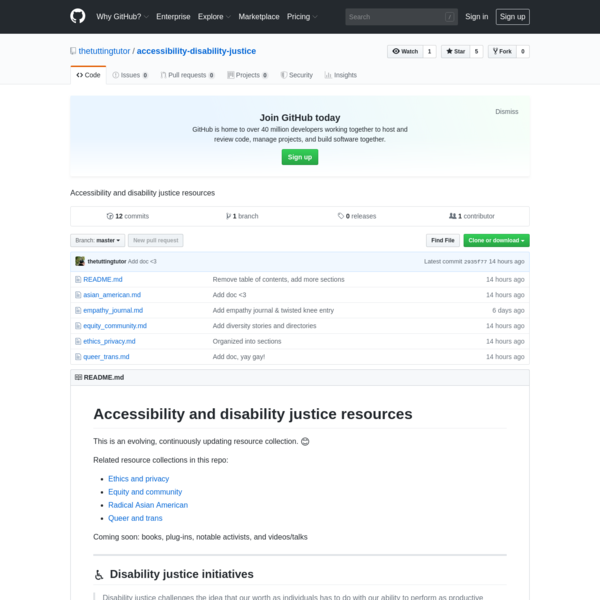
Task: Click New pull request button
Action: (156, 240)
